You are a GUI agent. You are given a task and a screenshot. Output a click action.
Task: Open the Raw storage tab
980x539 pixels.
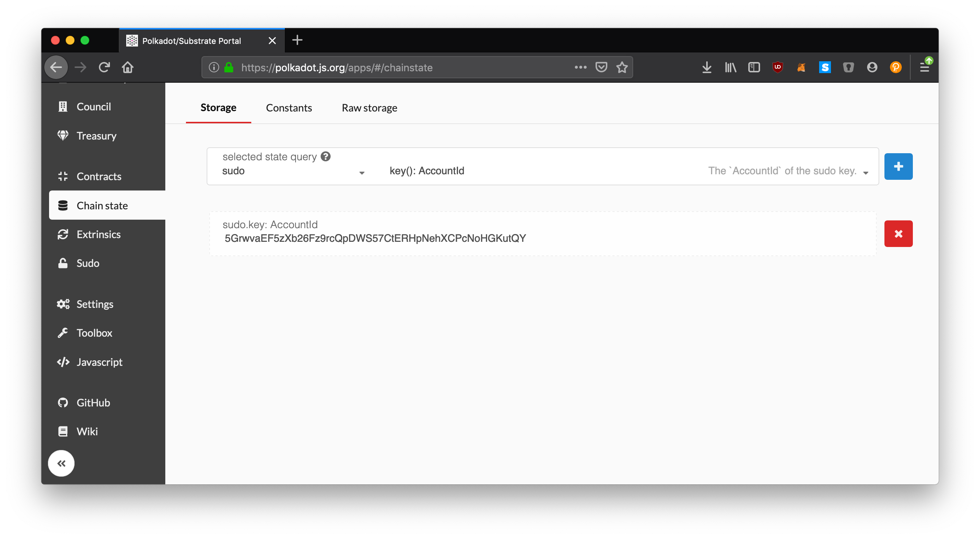tap(369, 107)
